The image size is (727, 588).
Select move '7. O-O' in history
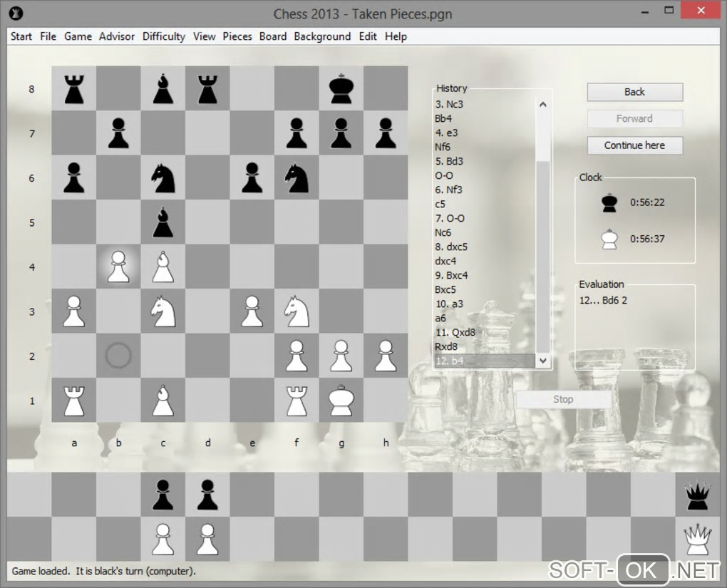click(x=450, y=218)
